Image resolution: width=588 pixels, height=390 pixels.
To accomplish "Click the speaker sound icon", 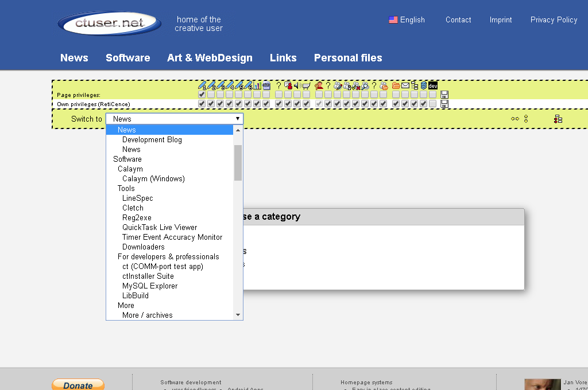I will coord(297,85).
